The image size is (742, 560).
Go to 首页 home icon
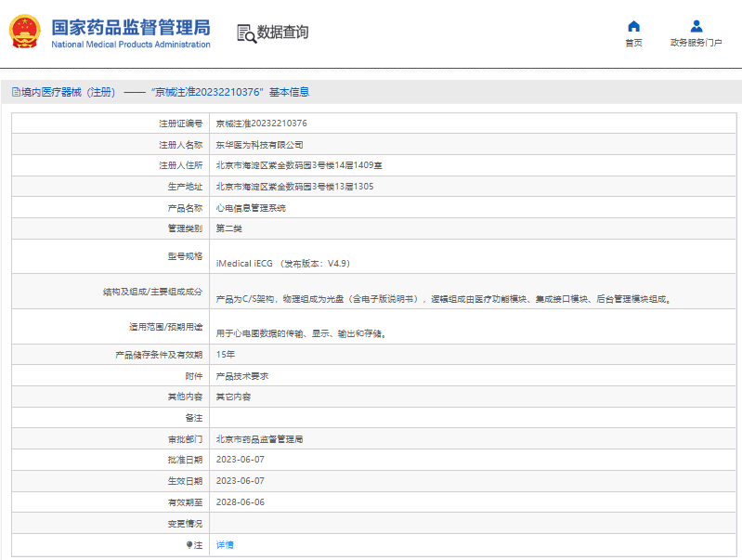tap(633, 26)
